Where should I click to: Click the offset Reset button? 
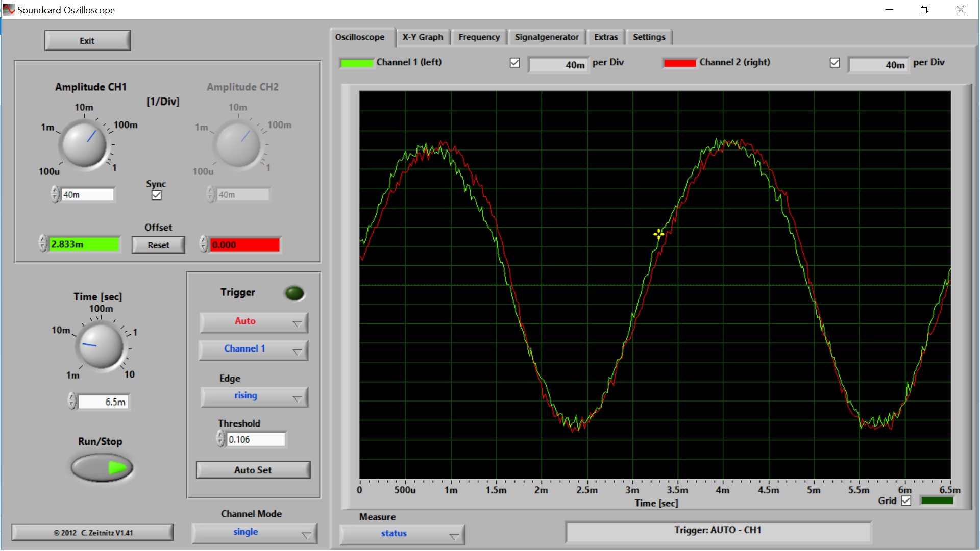(x=158, y=245)
